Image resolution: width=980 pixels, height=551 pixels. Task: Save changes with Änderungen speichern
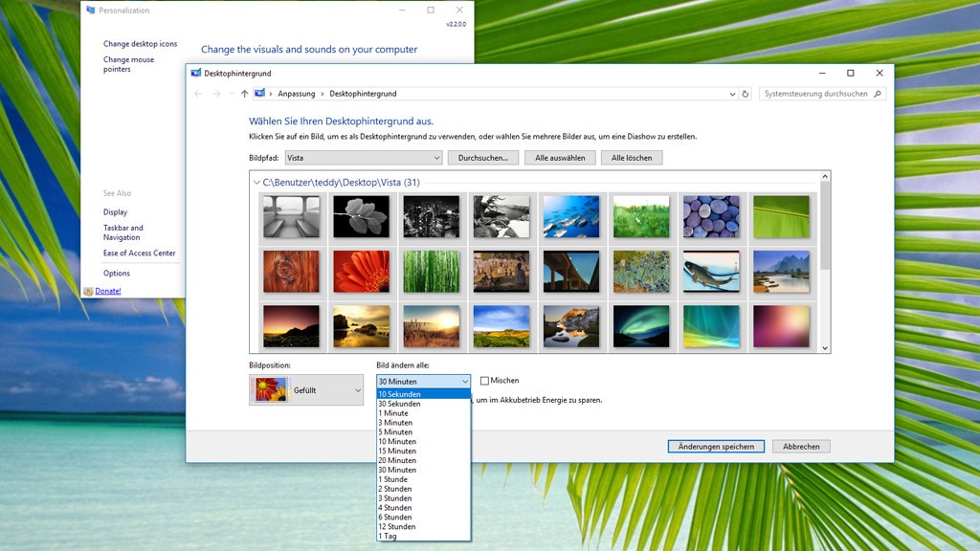tap(715, 446)
